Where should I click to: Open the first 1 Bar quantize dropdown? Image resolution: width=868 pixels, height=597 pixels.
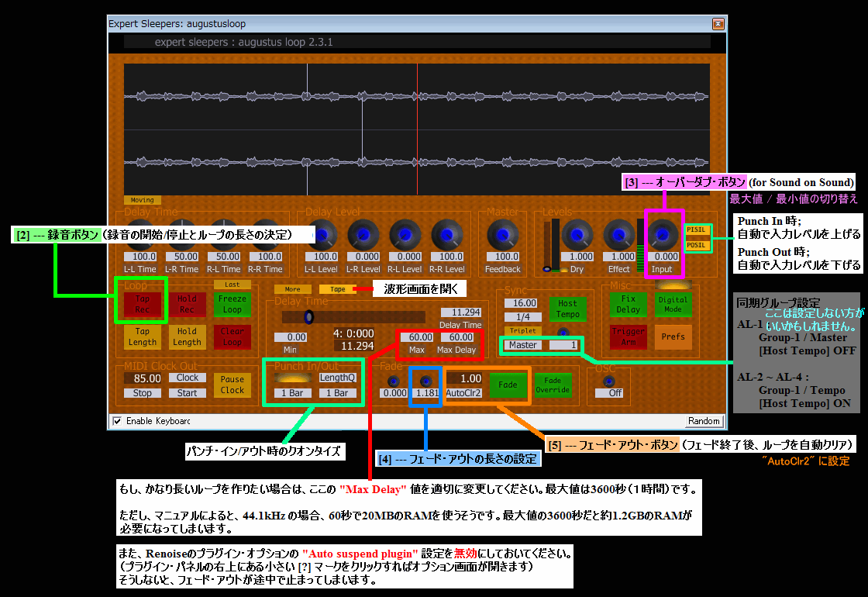[293, 393]
